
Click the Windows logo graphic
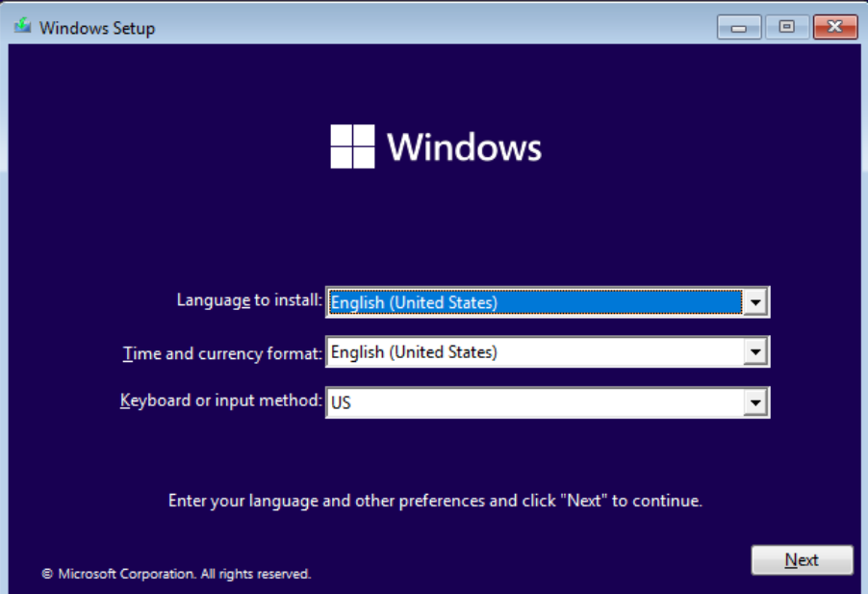pos(352,146)
